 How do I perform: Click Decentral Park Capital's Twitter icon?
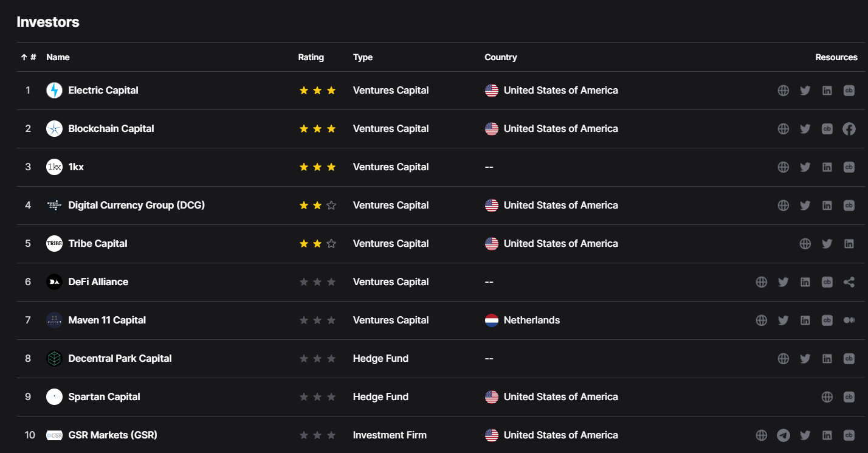click(x=805, y=359)
